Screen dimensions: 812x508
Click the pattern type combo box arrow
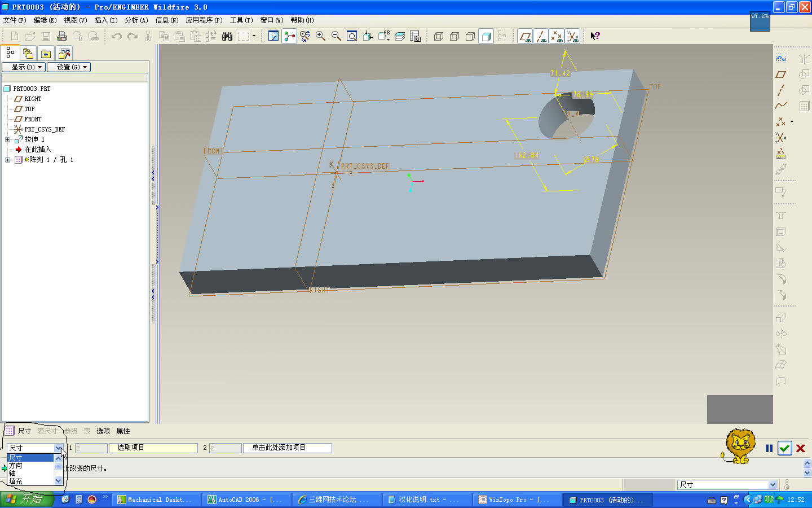59,448
